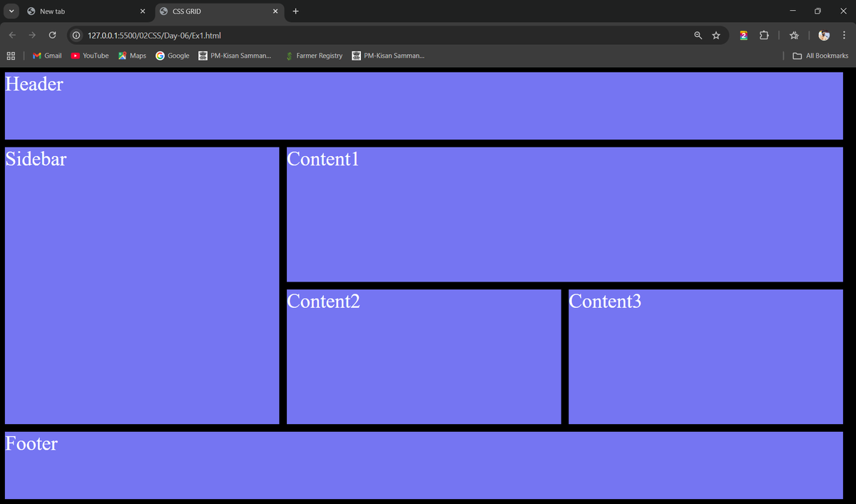Open the Farmer Registry bookmark
The height and width of the screenshot is (504, 856).
[314, 56]
